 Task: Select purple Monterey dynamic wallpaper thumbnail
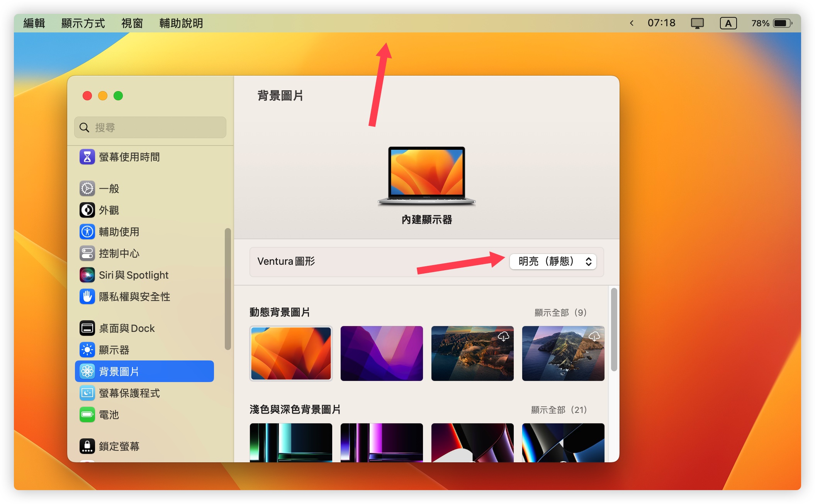382,353
